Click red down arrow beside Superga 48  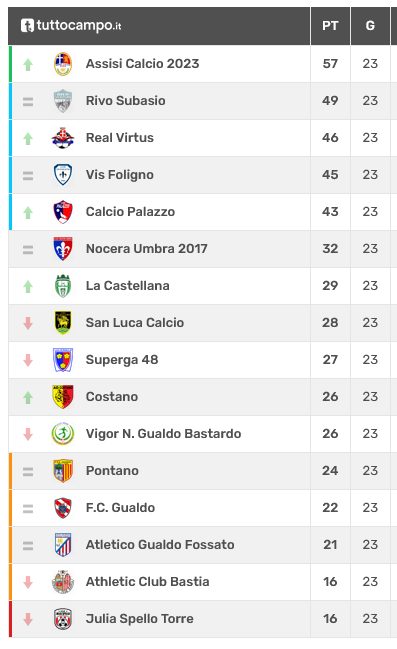28,360
